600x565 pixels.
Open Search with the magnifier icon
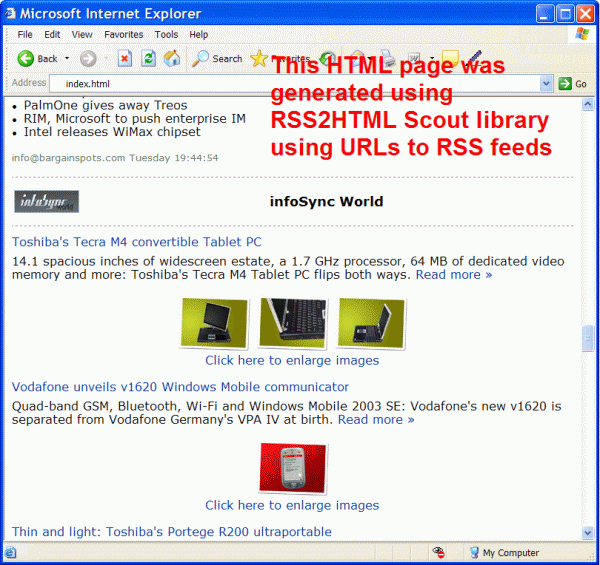200,59
